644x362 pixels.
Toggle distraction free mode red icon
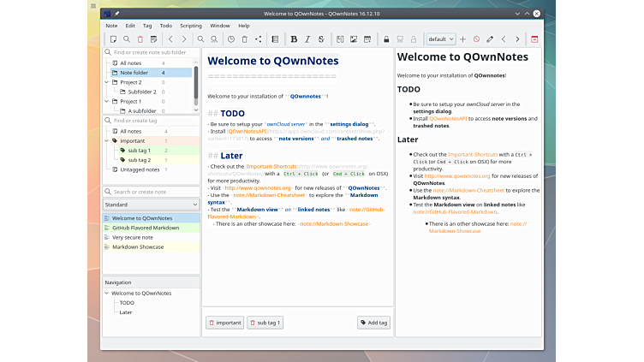point(534,39)
